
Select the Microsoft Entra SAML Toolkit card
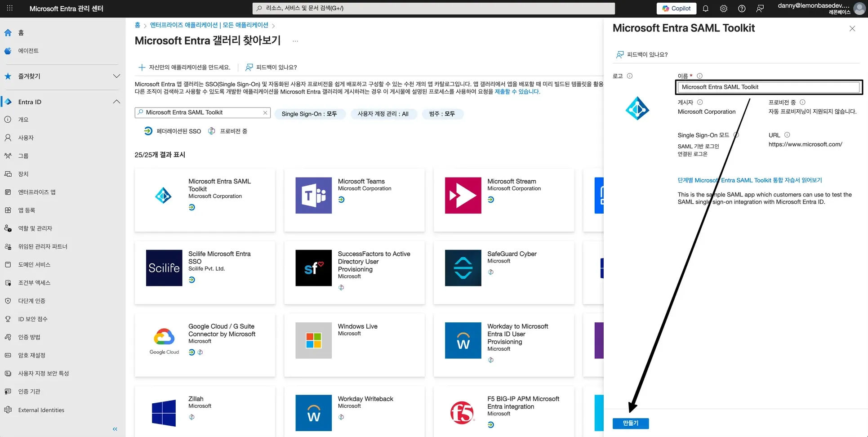tap(205, 200)
